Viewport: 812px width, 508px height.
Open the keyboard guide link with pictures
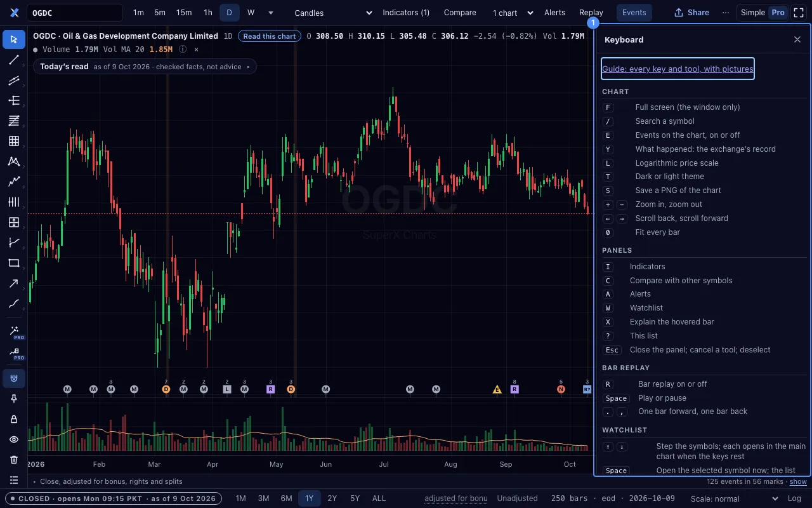(x=678, y=69)
